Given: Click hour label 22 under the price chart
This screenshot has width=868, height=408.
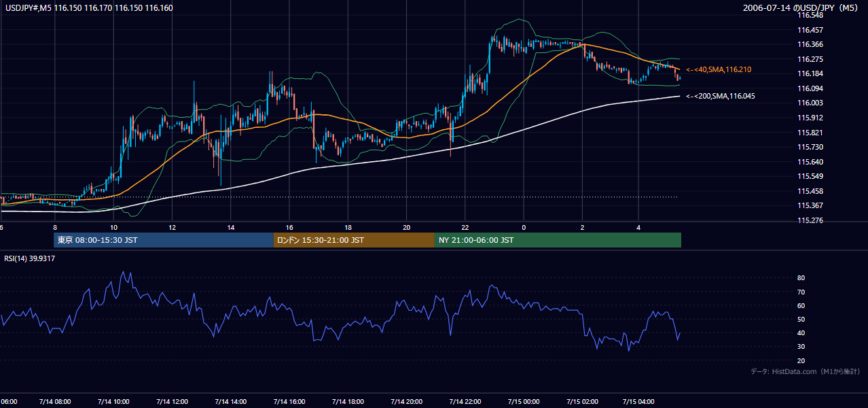Looking at the screenshot, I should pyautogui.click(x=465, y=227).
